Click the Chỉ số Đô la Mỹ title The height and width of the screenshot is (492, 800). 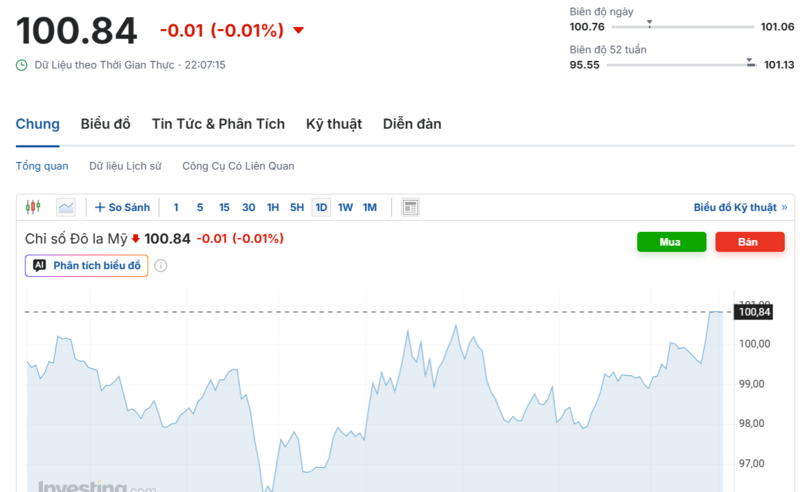coord(76,239)
